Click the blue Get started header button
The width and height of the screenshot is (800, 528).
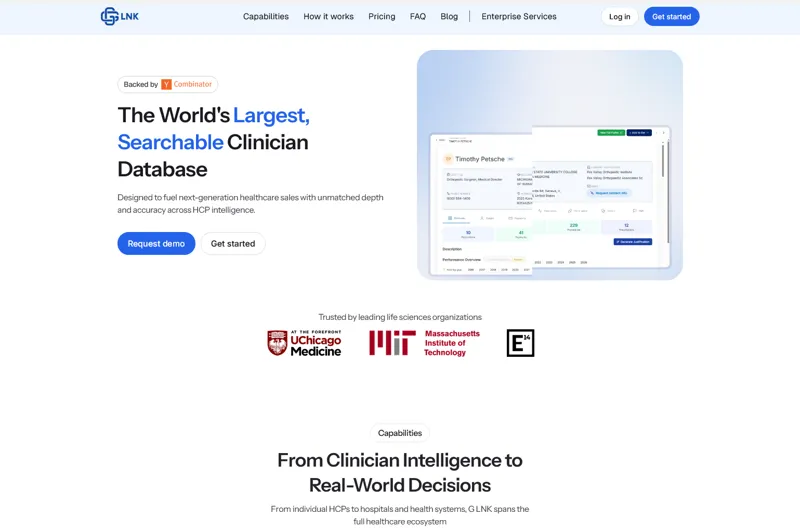tap(671, 16)
